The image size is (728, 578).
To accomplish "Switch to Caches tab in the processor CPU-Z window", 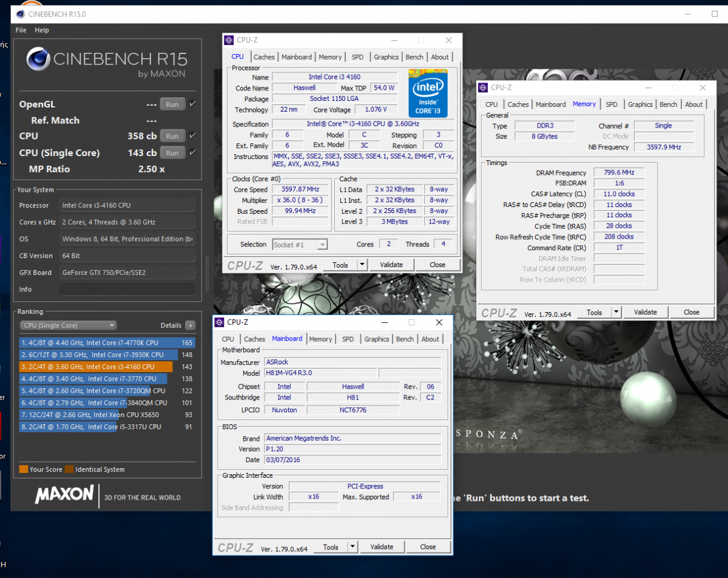I will point(265,57).
